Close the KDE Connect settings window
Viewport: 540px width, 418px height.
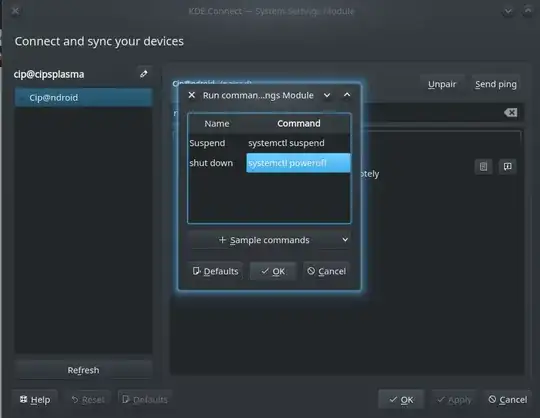(15, 11)
